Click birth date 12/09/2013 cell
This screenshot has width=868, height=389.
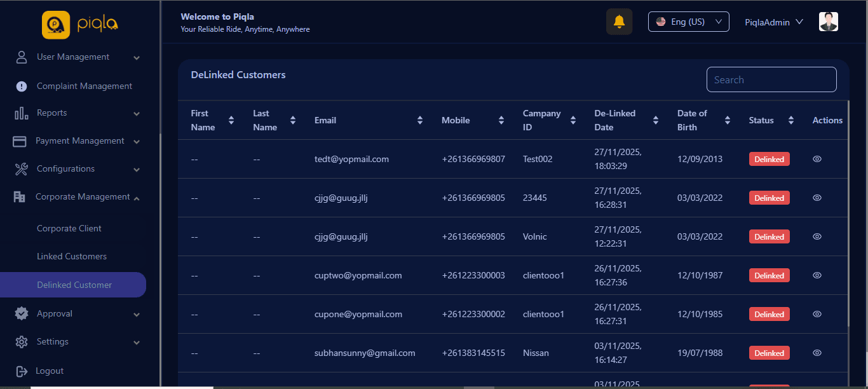700,159
